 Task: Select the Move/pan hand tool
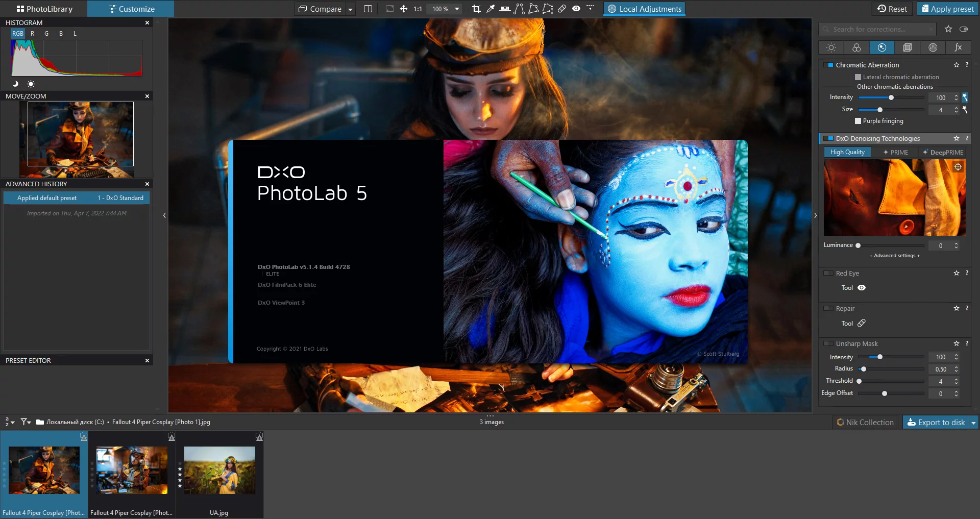(x=404, y=9)
